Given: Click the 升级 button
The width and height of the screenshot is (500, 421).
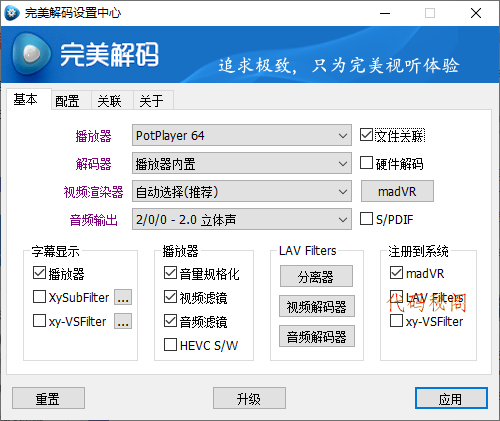Looking at the screenshot, I should click(x=249, y=398).
